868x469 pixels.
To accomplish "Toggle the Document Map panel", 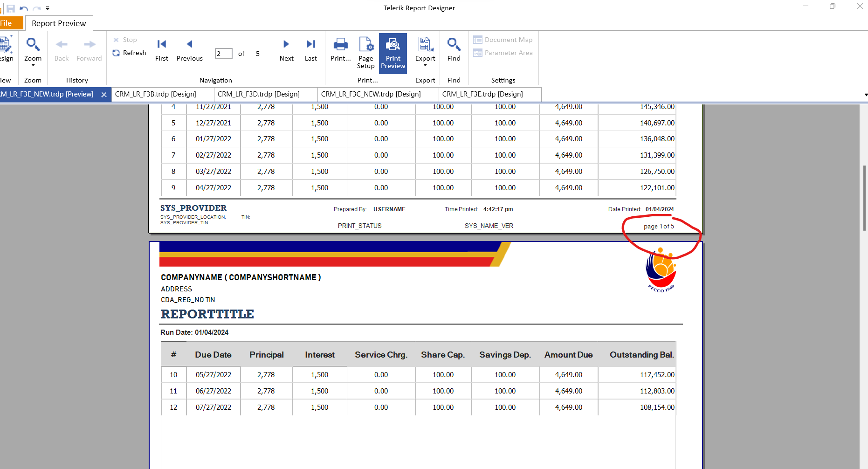I will pos(503,40).
